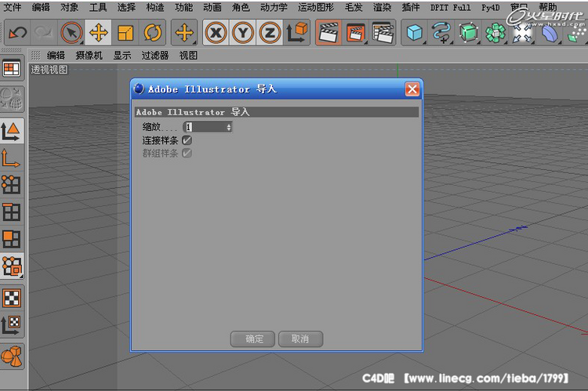This screenshot has width=588, height=391.
Task: Select the Live Selection cursor tool
Action: [71, 33]
